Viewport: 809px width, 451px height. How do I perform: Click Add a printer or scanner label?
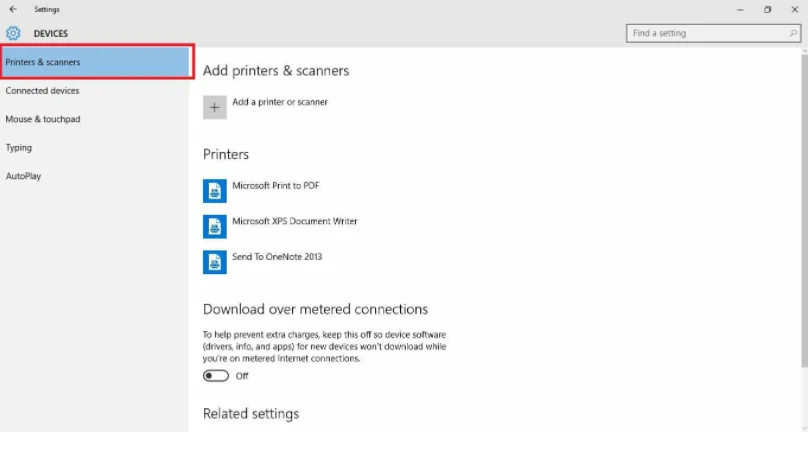click(x=280, y=102)
